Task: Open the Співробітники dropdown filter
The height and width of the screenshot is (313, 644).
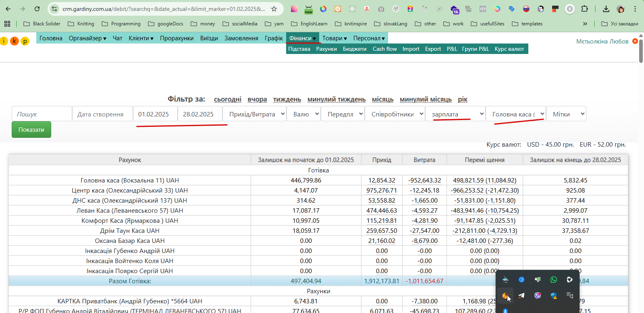Action: tap(395, 114)
